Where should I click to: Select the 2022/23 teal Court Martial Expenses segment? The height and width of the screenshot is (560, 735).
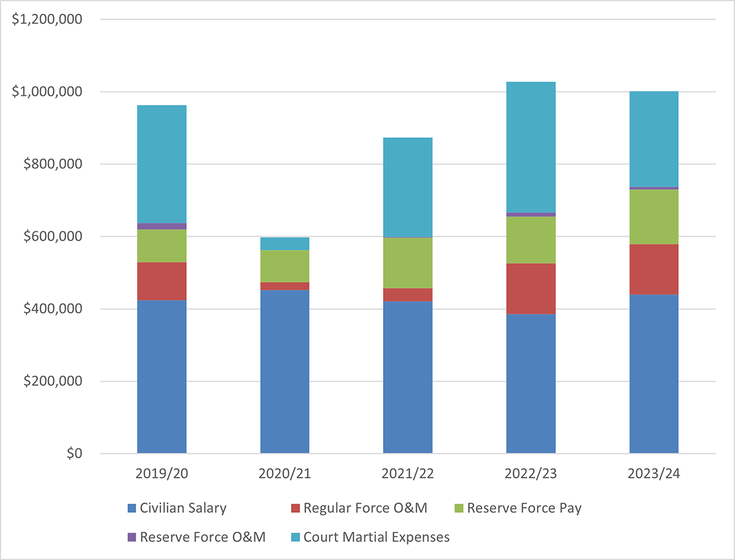click(x=531, y=147)
